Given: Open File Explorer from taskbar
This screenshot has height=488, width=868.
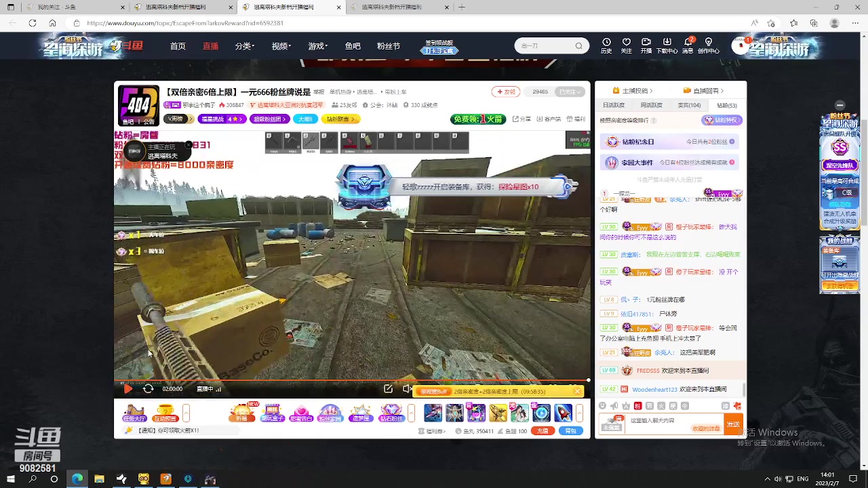Looking at the screenshot, I should 99,479.
